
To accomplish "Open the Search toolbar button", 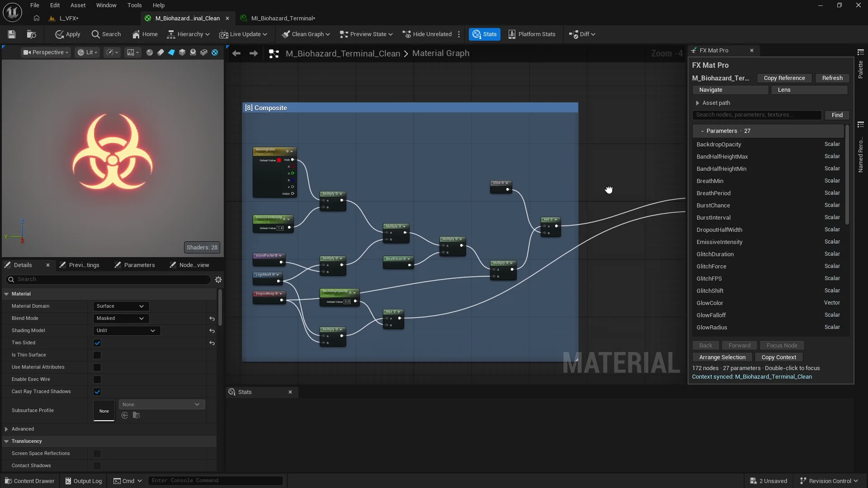I will pos(106,34).
